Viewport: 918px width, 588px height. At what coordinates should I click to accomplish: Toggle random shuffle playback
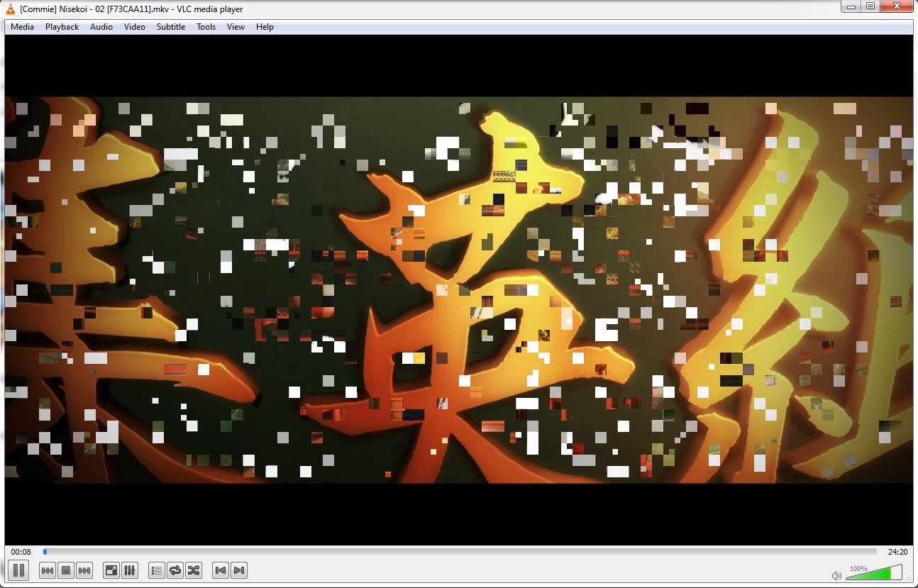pyautogui.click(x=194, y=570)
